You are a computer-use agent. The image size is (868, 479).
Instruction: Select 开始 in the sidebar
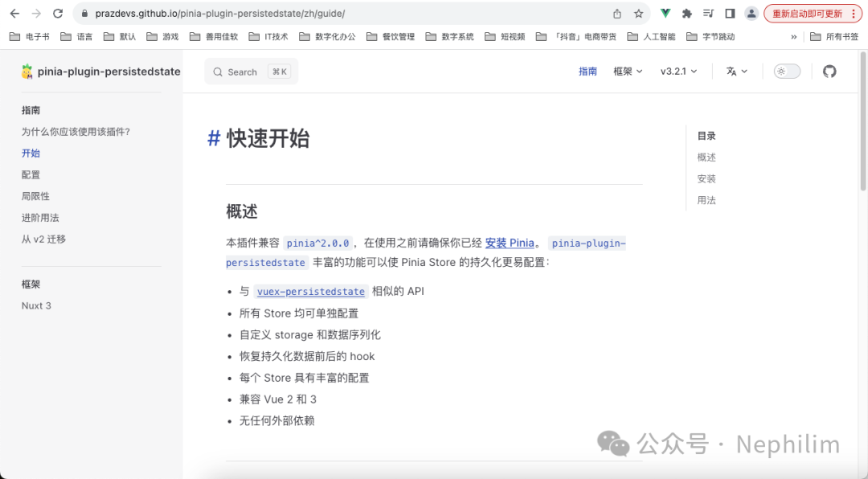31,154
